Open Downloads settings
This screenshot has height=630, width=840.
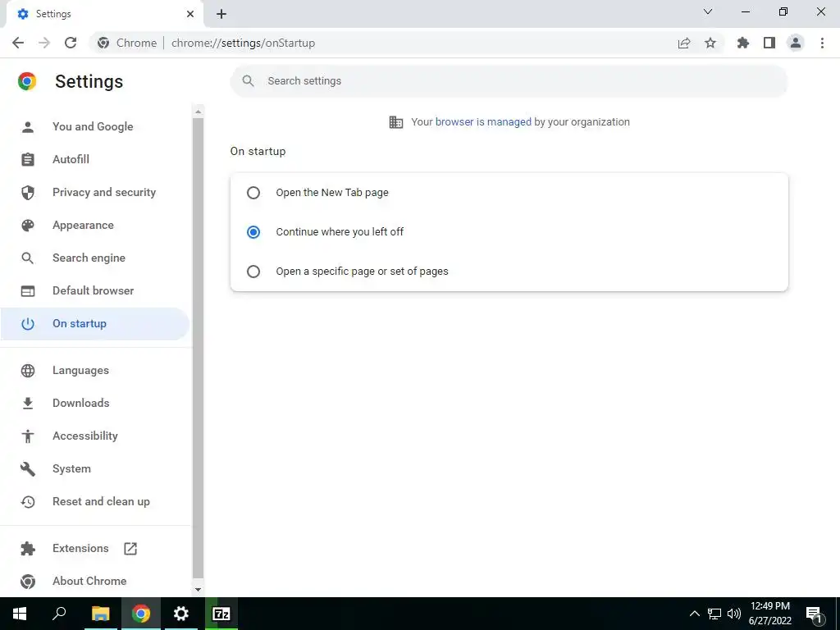tap(95, 403)
